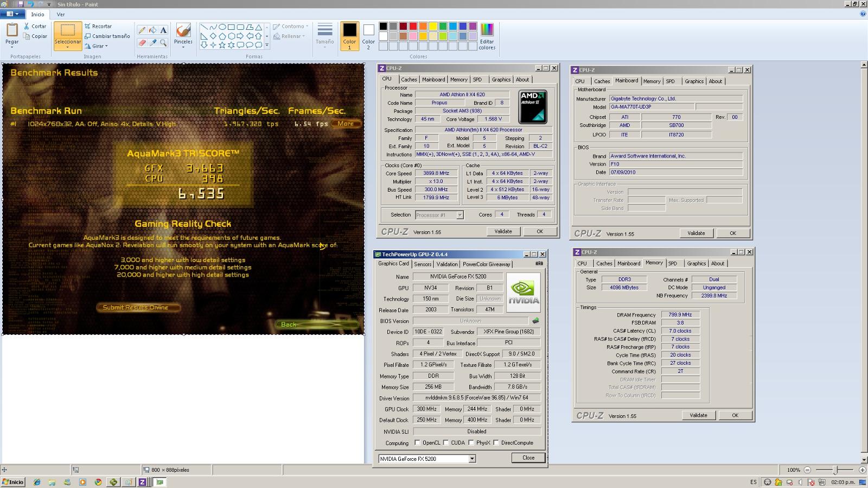Image resolution: width=868 pixels, height=488 pixels.
Task: Open PowerColor Giveaway tab in GPU-Z
Action: (x=487, y=264)
